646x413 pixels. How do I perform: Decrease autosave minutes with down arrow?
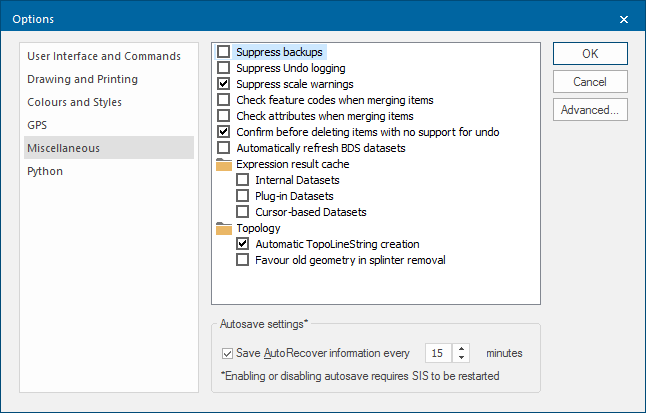coord(461,358)
